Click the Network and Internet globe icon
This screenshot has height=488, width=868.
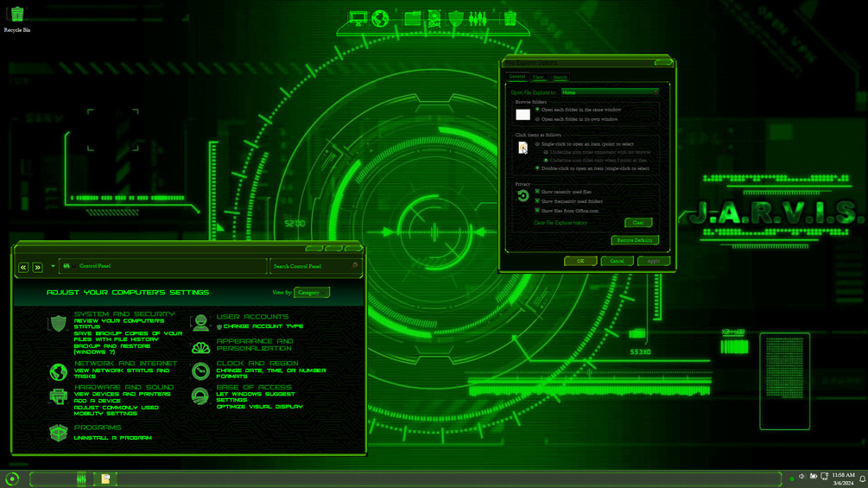pos(58,371)
